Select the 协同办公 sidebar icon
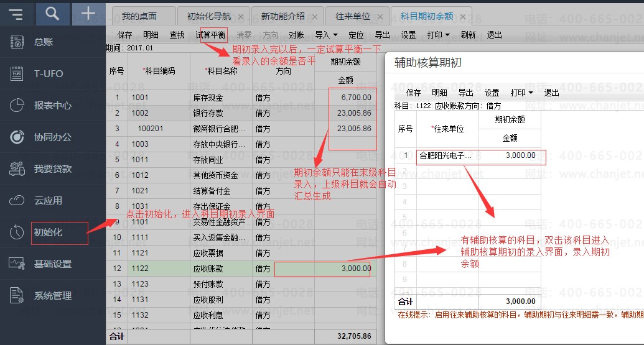Screen dimensions: 644x345 (x=17, y=137)
